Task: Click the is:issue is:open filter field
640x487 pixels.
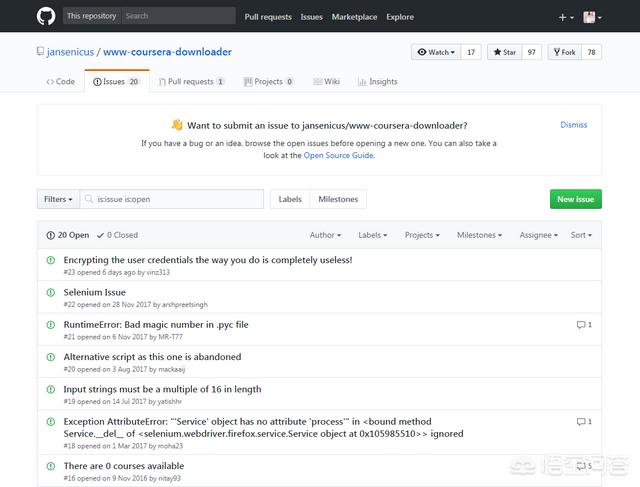Action: coord(172,199)
